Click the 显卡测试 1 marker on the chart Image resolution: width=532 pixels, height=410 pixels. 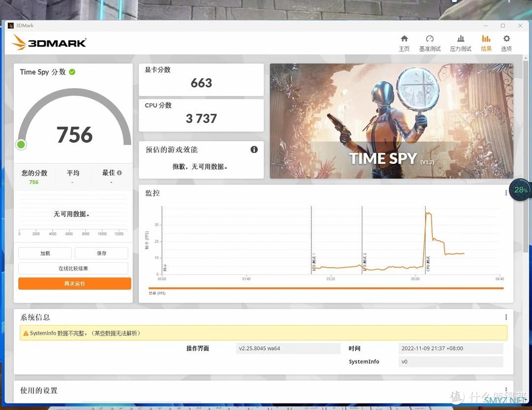[314, 262]
